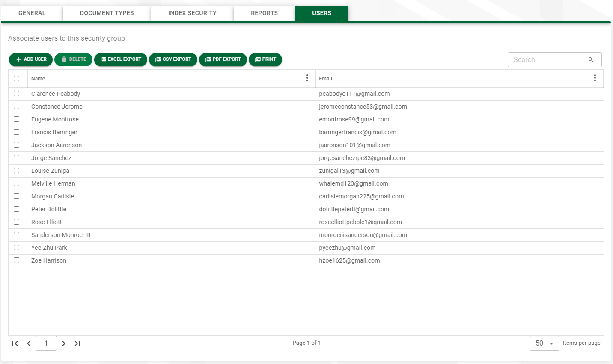Click Add User button

[31, 59]
